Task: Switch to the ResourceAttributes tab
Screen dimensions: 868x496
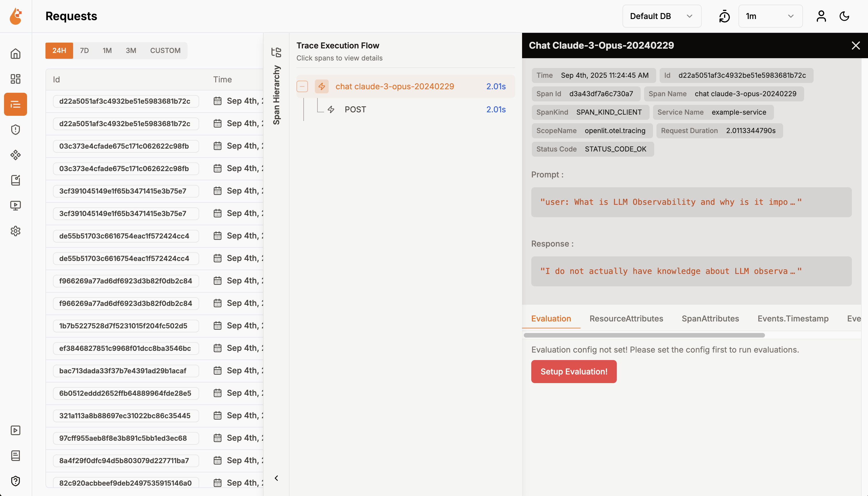Action: click(x=626, y=319)
